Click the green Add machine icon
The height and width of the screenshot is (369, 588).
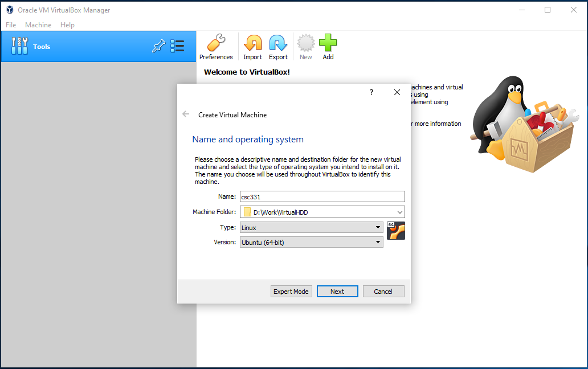coord(328,47)
